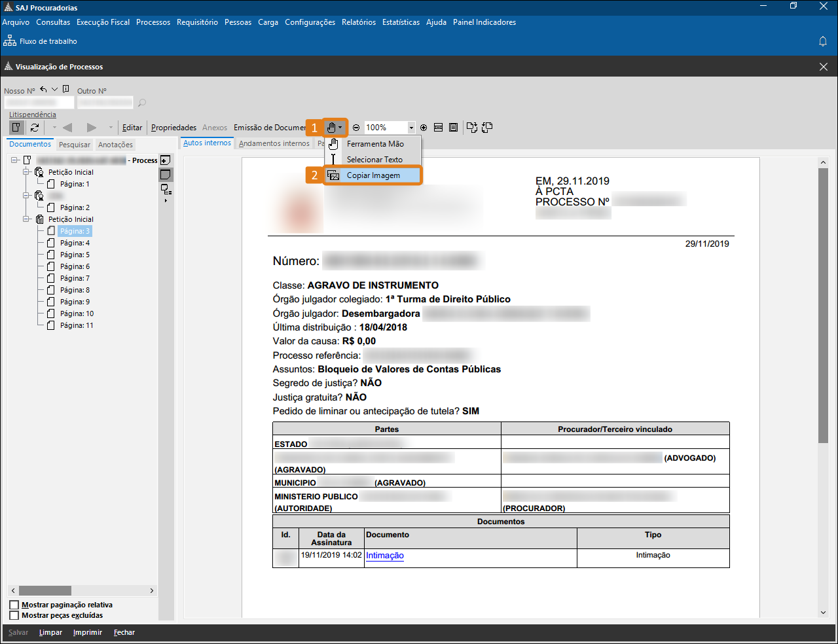Click the fit page width icon
Viewport: 838px width, 644px height.
pos(438,128)
